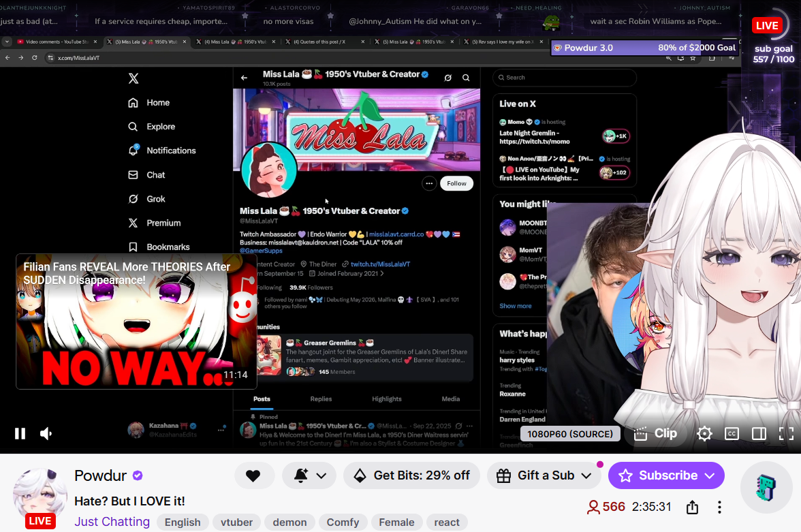801x532 pixels.
Task: Open notification bell dropdown
Action: tap(309, 475)
